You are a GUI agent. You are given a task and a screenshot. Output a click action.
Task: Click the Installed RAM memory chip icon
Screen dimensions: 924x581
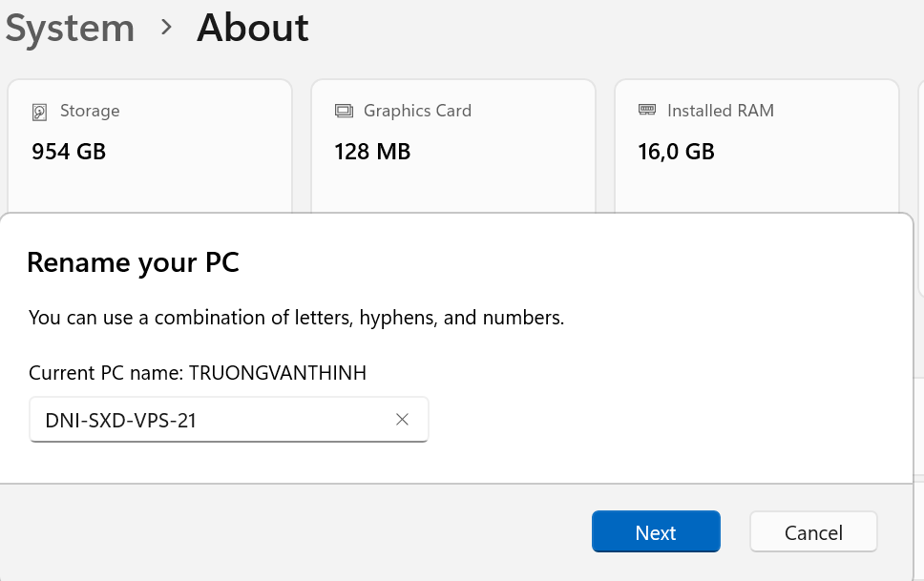pyautogui.click(x=646, y=111)
